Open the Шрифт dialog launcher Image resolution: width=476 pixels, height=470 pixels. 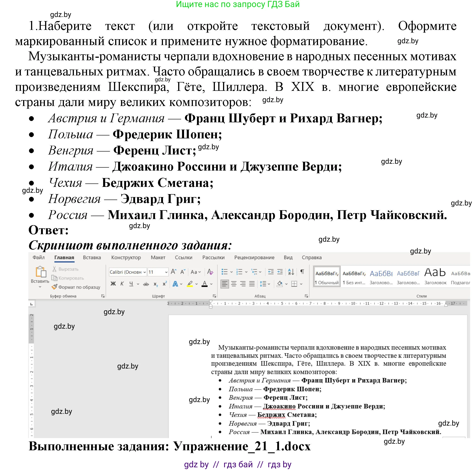215,296
